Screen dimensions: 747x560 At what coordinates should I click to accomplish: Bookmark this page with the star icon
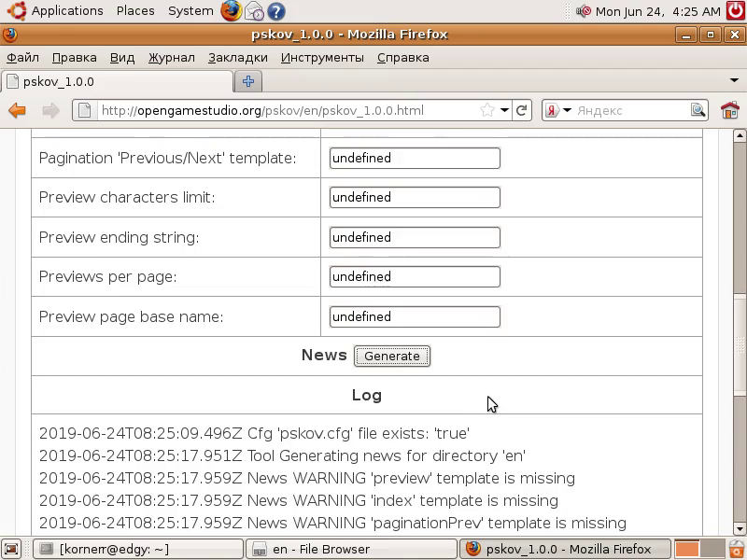(486, 110)
